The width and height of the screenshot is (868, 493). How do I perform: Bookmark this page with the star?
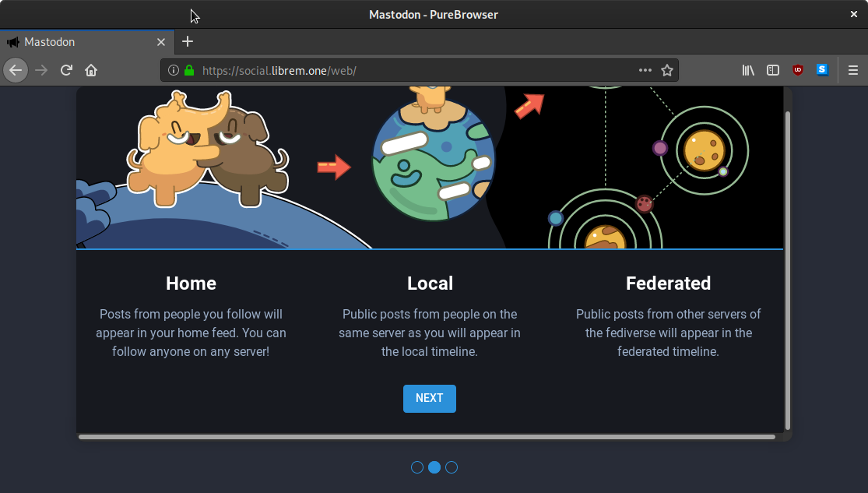667,70
